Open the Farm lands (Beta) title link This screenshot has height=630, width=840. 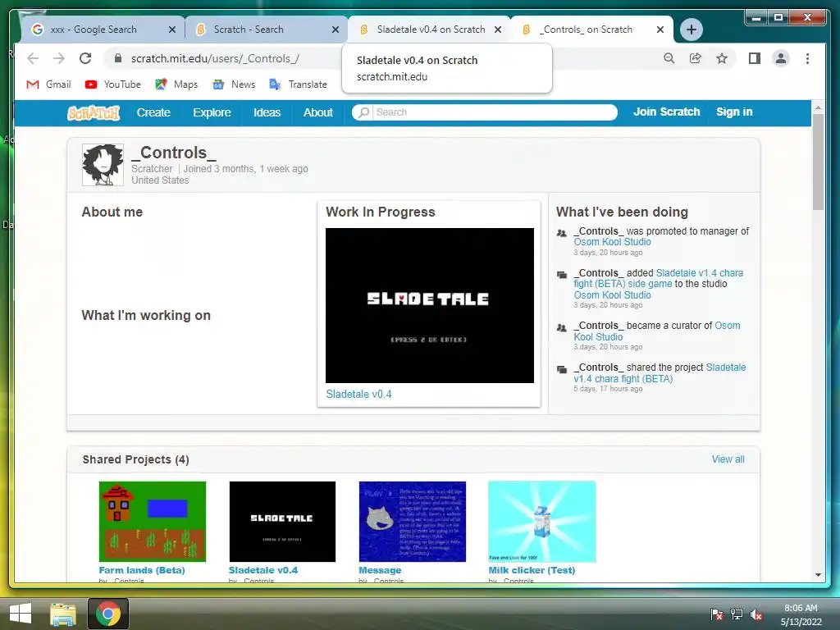click(x=142, y=571)
